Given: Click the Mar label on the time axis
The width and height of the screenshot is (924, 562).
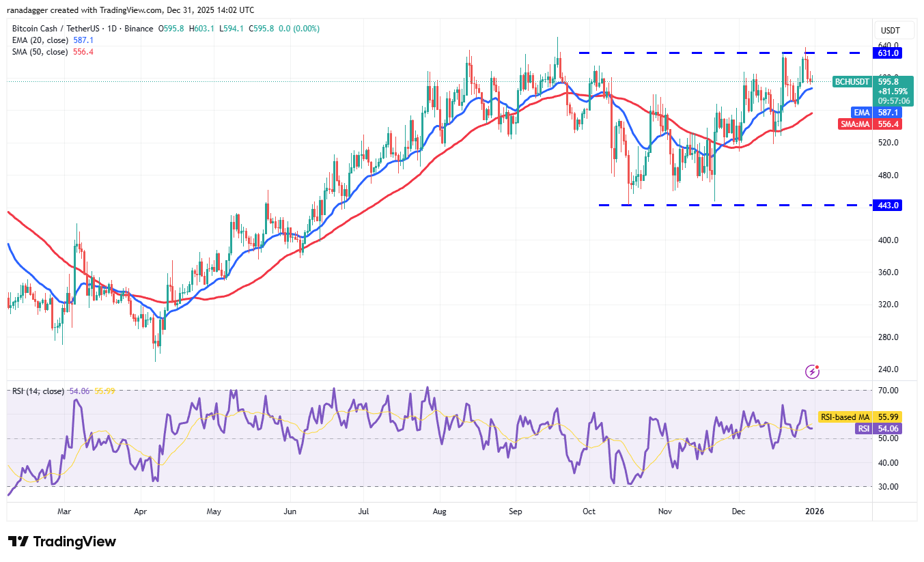Looking at the screenshot, I should point(64,511).
